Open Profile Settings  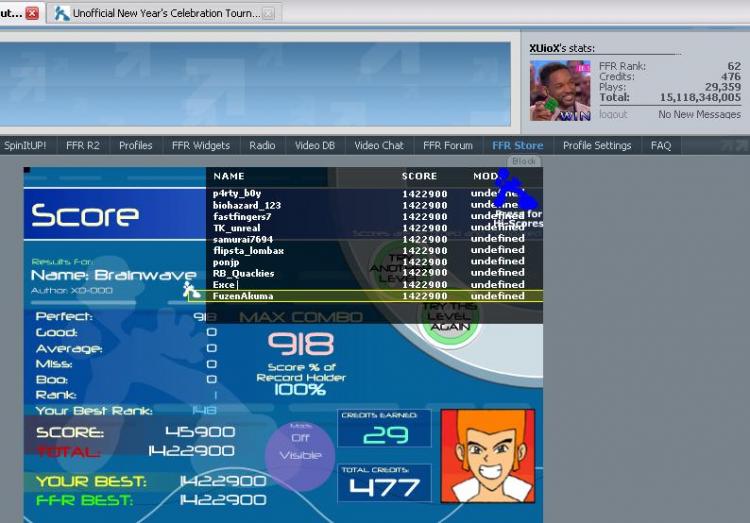597,145
